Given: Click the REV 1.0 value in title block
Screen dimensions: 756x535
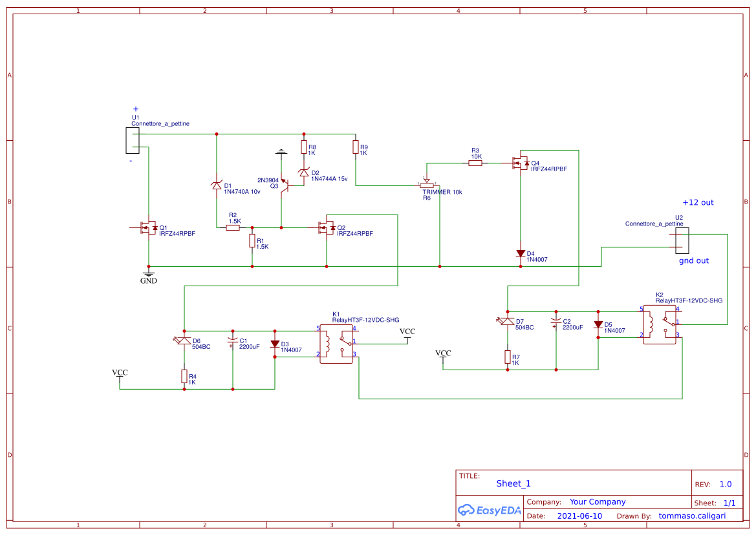Looking at the screenshot, I should click(726, 483).
